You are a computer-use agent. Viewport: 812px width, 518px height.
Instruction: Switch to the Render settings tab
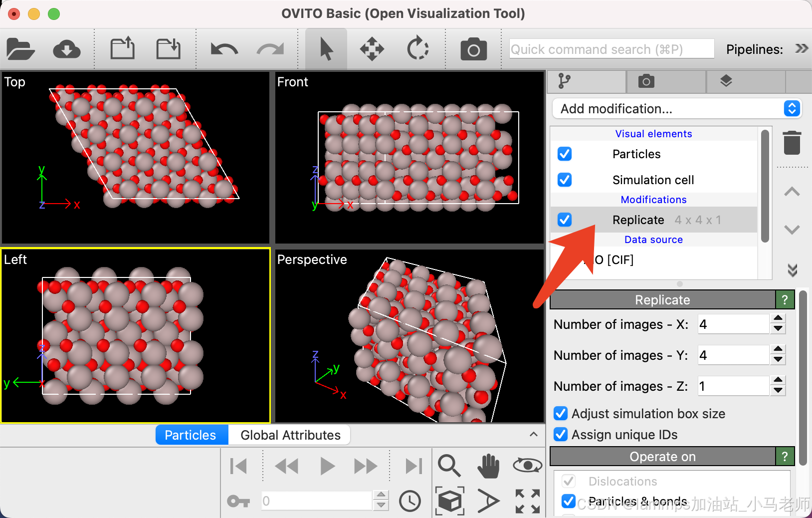click(666, 81)
